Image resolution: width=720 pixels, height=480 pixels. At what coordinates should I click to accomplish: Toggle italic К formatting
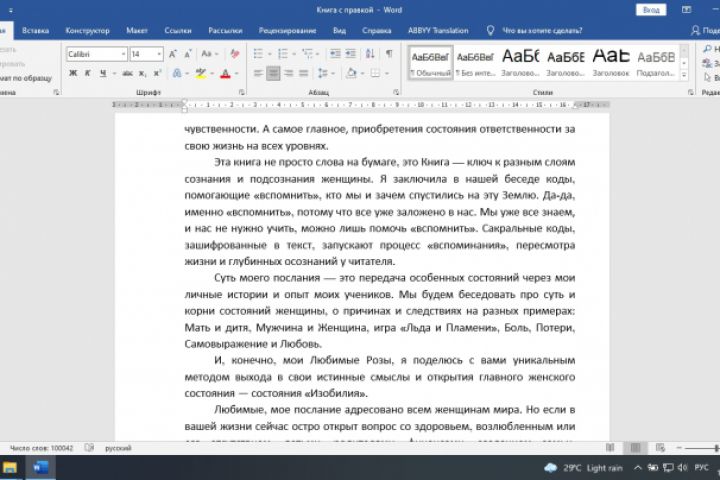(87, 73)
